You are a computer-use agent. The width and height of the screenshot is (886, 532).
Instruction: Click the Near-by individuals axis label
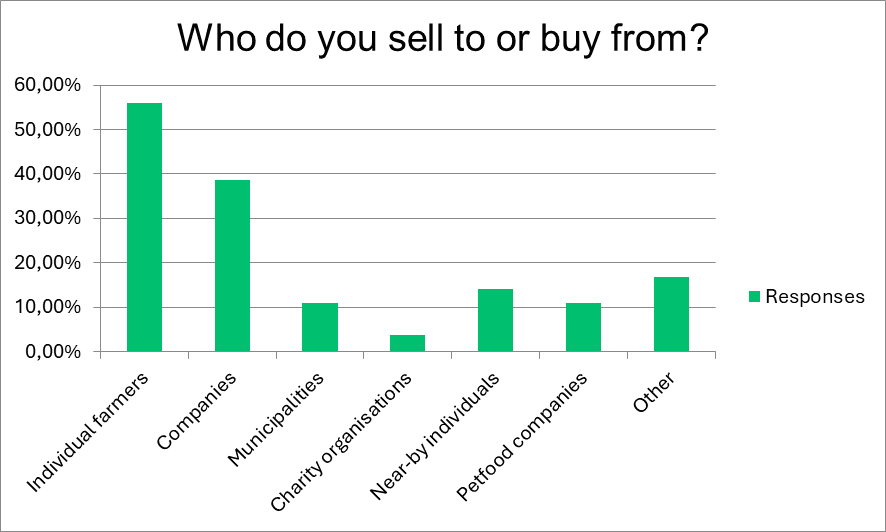pos(442,432)
